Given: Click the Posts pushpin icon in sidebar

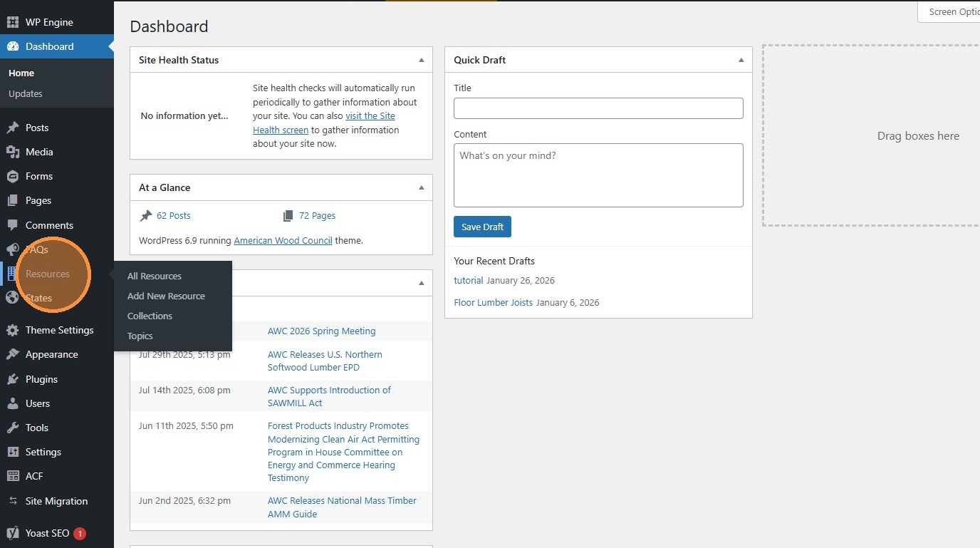Looking at the screenshot, I should pos(13,128).
